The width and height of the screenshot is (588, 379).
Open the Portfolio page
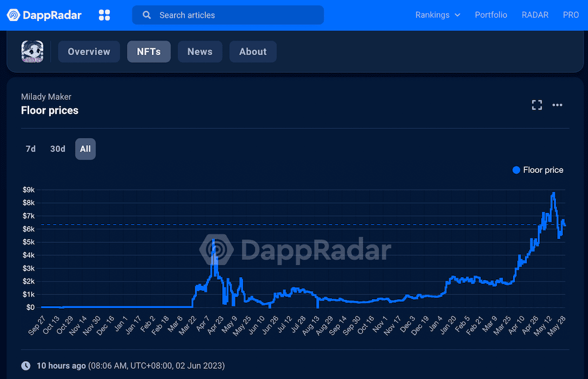click(x=491, y=15)
